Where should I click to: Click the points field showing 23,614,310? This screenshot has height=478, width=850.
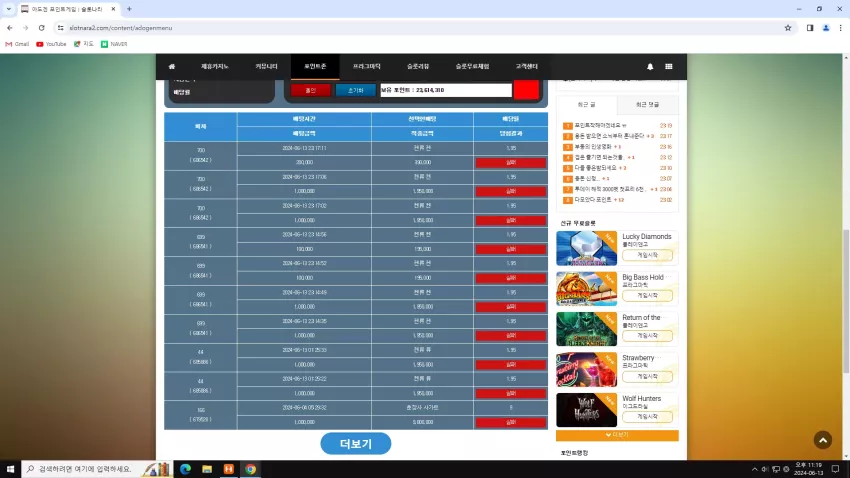tap(446, 90)
